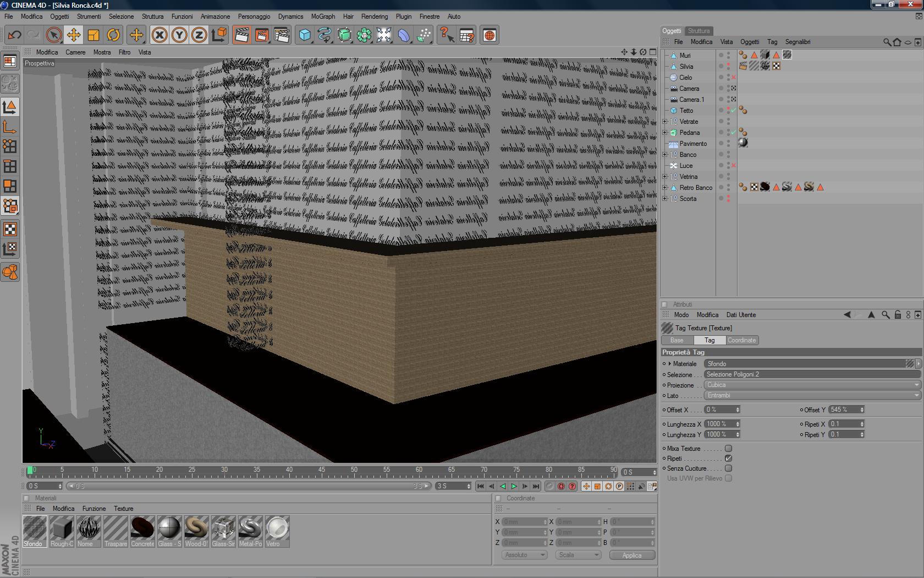This screenshot has width=924, height=578.
Task: Open the Base tab of Texture tag
Action: tap(676, 340)
